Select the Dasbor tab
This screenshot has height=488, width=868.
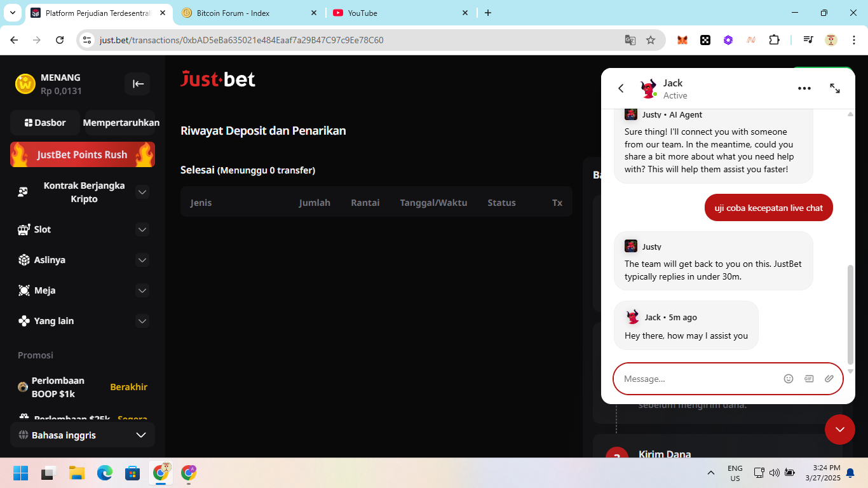(x=45, y=123)
